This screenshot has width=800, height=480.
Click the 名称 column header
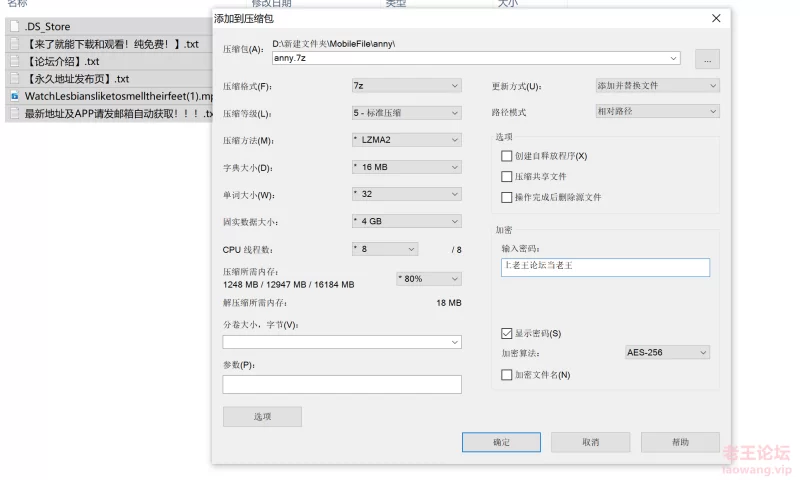[17, 3]
